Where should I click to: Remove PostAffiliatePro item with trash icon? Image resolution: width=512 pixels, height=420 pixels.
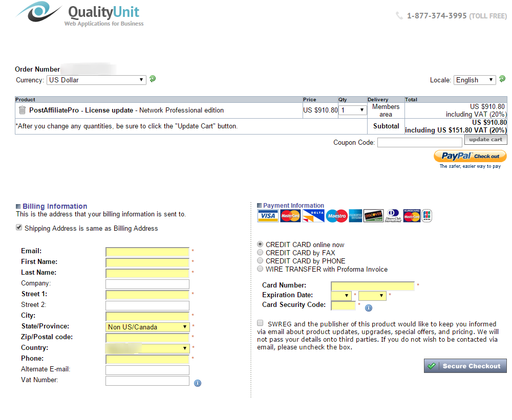22,110
